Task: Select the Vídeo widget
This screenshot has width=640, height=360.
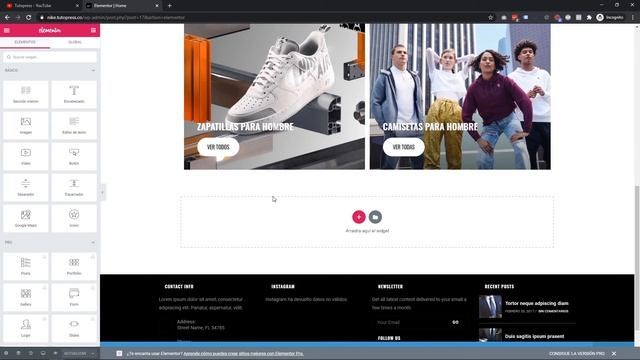Action: pyautogui.click(x=26, y=156)
